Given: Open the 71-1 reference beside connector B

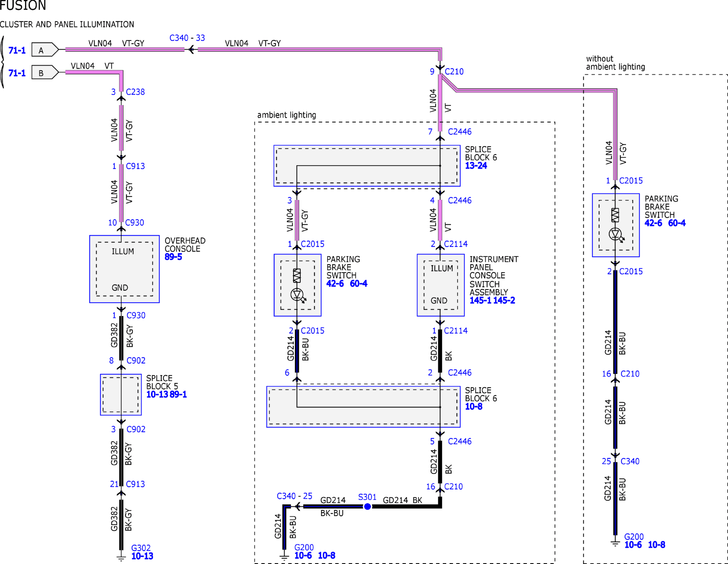Looking at the screenshot, I should point(17,73).
